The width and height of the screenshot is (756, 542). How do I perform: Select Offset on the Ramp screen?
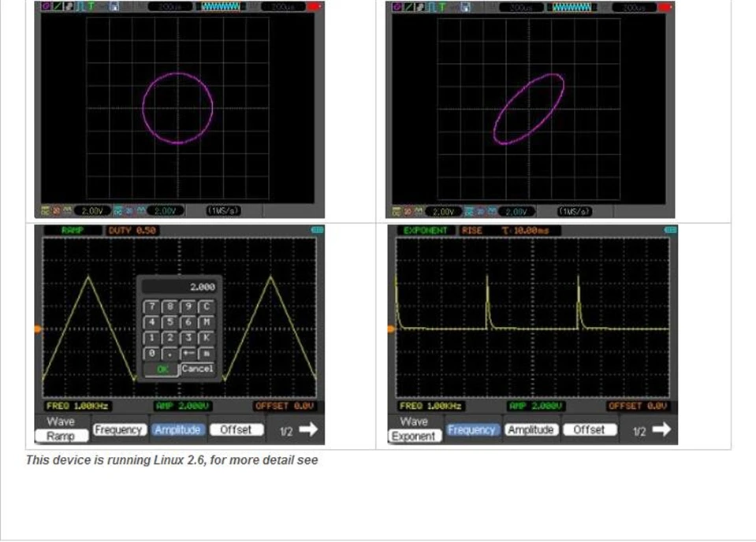tap(236, 430)
